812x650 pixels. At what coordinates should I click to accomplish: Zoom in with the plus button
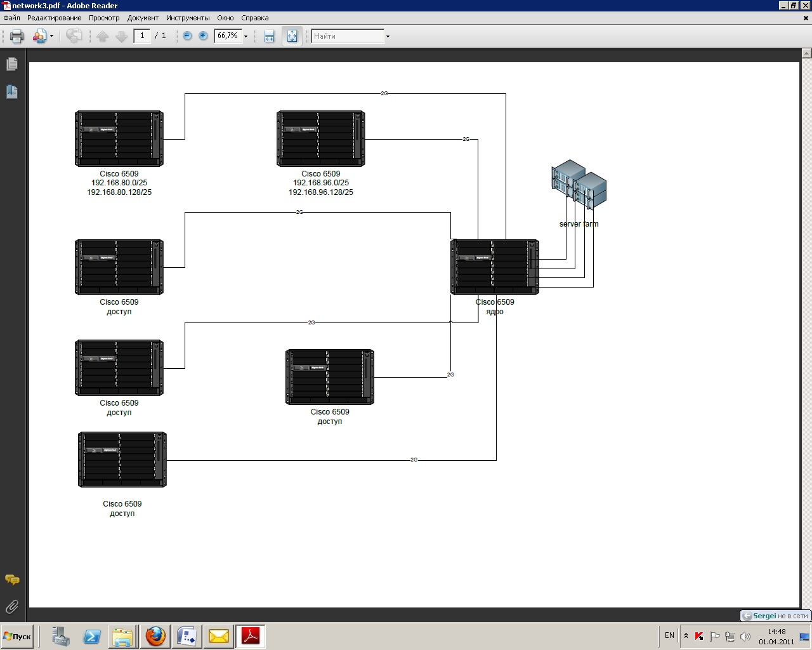point(203,36)
